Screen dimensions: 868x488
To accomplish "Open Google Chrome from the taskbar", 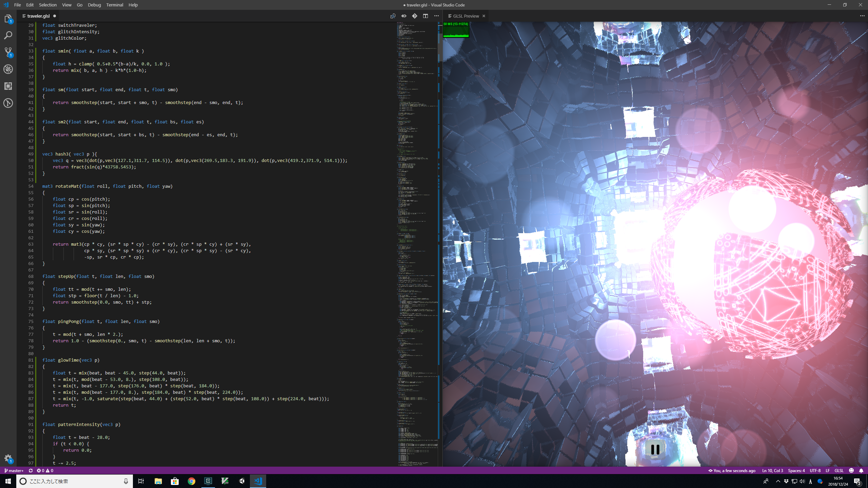I will click(192, 481).
